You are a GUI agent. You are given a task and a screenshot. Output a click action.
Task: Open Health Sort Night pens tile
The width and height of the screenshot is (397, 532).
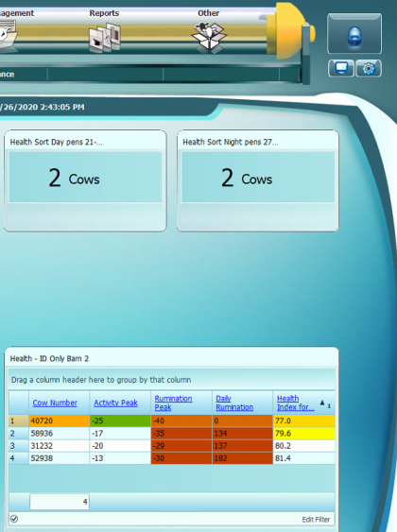(x=258, y=180)
